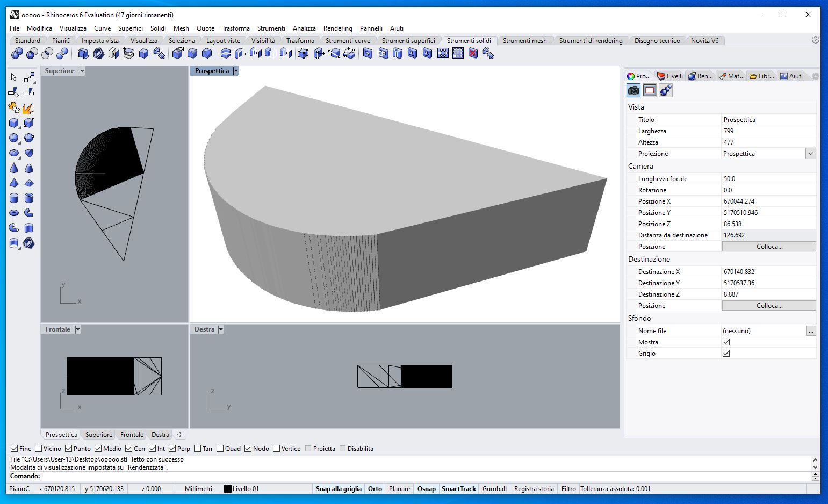Uncheck the Grigio background checkbox

tap(726, 354)
